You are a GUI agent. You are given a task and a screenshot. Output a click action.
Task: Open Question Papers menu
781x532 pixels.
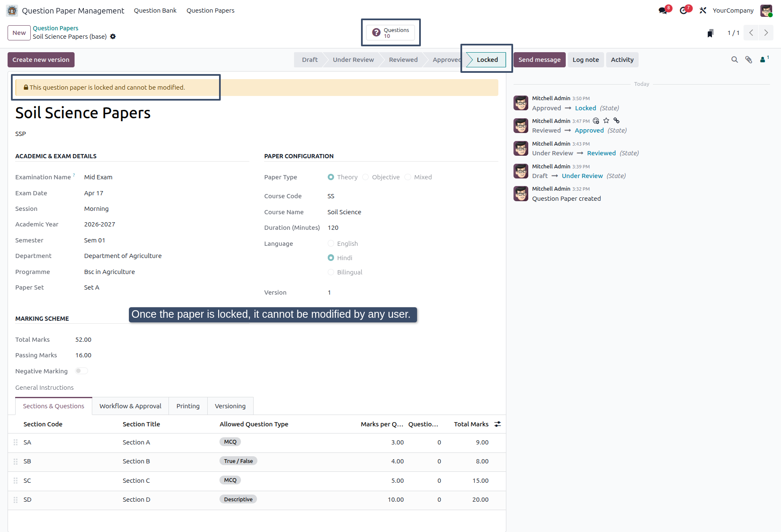coord(210,11)
